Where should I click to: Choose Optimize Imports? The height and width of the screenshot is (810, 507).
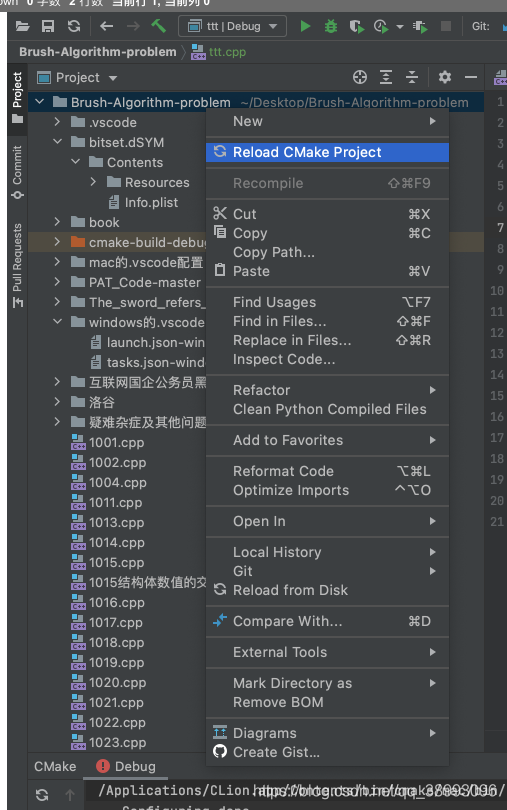[327, 490]
